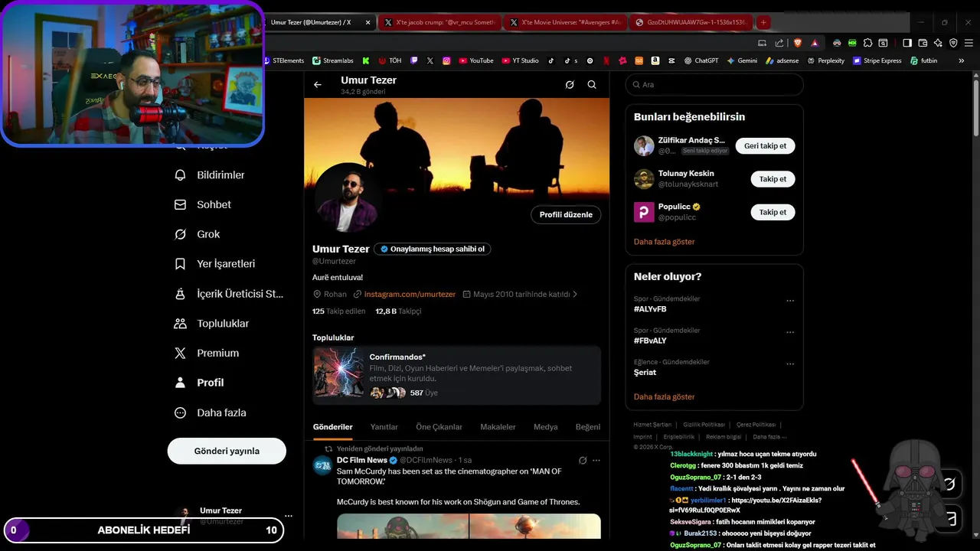This screenshot has height=551, width=980.
Task: Click Daha fazla göster under trends
Action: coord(665,397)
